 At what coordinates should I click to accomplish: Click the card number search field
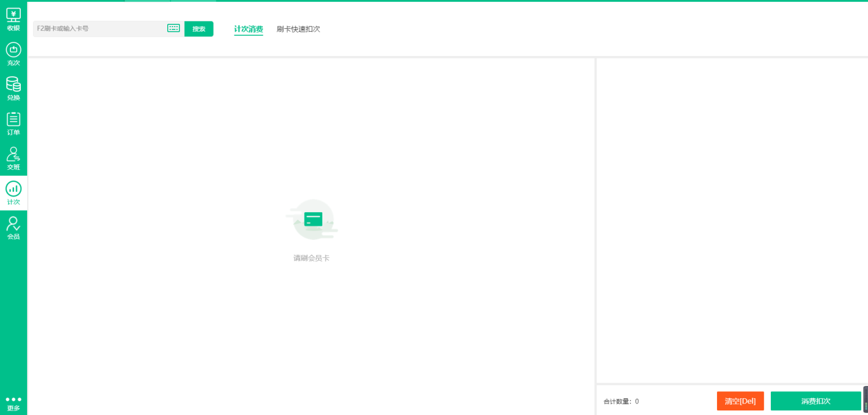(98, 28)
